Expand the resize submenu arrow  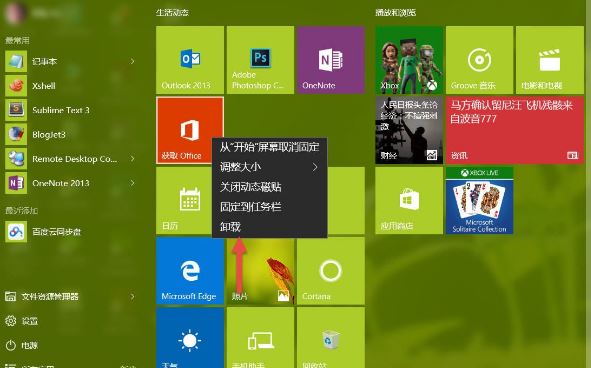click(315, 167)
